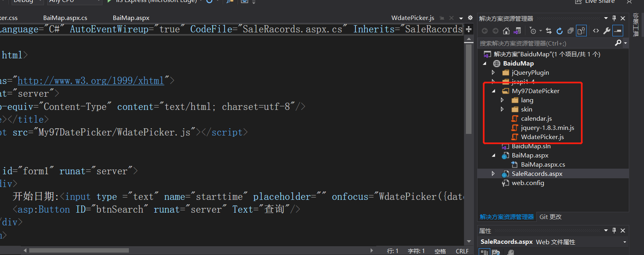Collapse the BaiMap.aspx node
This screenshot has width=644, height=255.
pos(494,155)
